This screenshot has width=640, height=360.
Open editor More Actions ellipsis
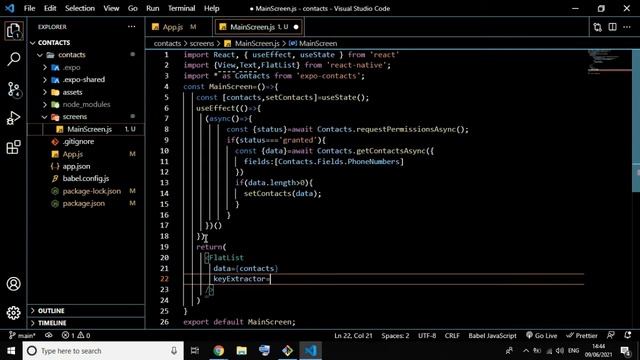click(x=627, y=27)
